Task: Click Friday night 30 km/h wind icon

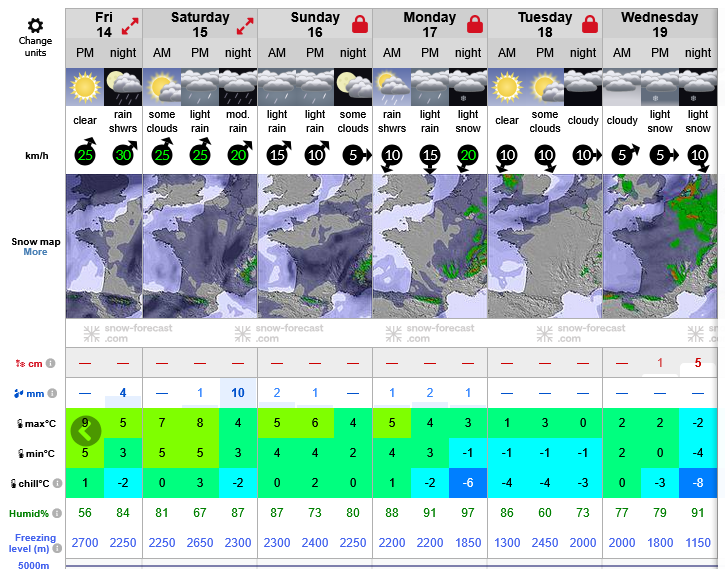Action: click(x=124, y=153)
